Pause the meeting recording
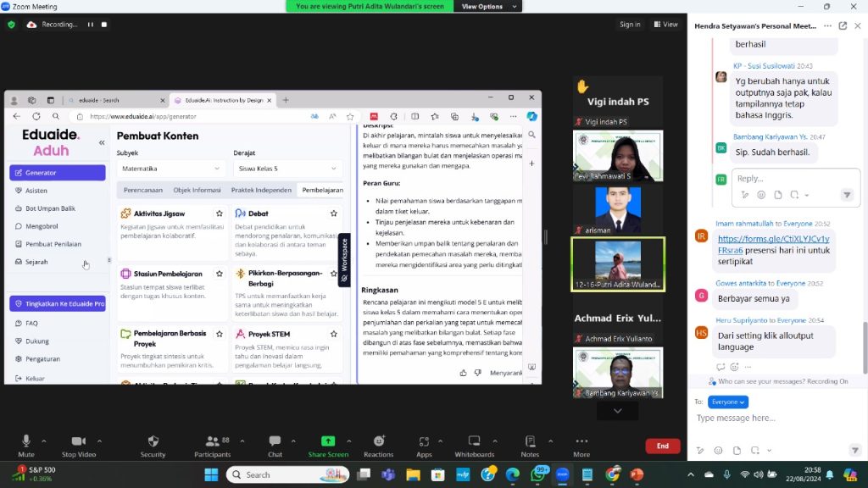Image resolution: width=868 pixels, height=488 pixels. (x=91, y=25)
